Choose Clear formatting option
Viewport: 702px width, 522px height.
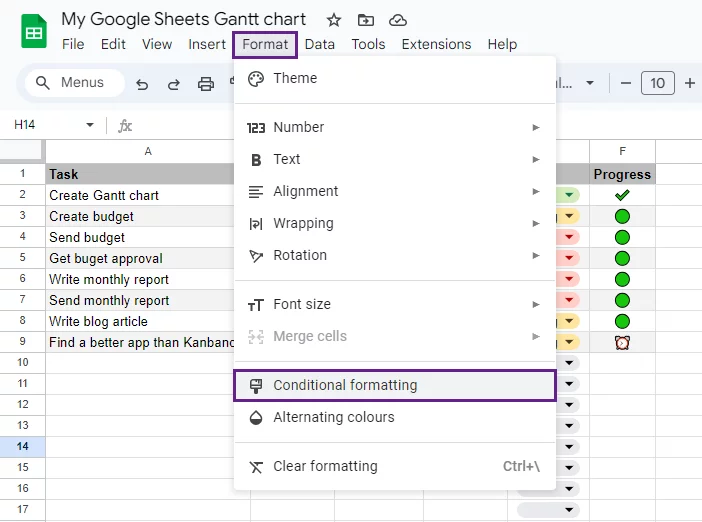(x=395, y=466)
